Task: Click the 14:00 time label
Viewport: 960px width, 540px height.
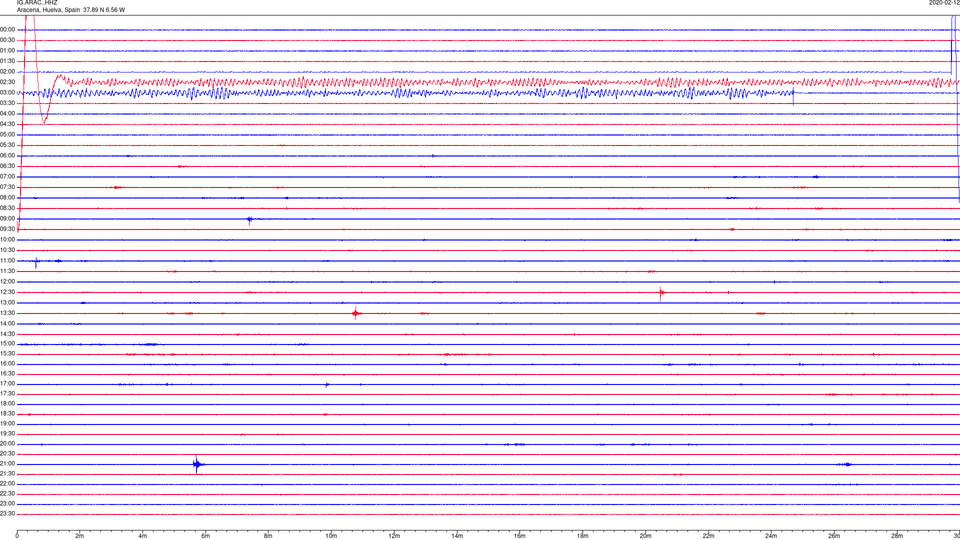Action: pos(7,323)
